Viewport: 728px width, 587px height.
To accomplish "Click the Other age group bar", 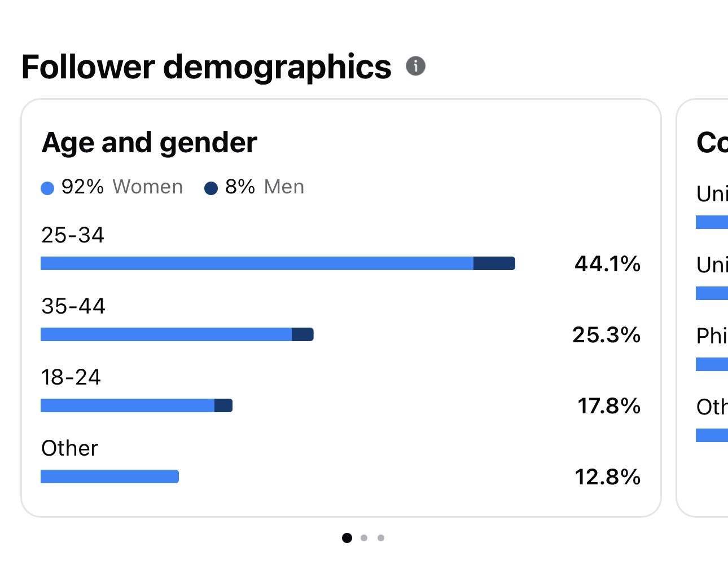I will pos(109,476).
